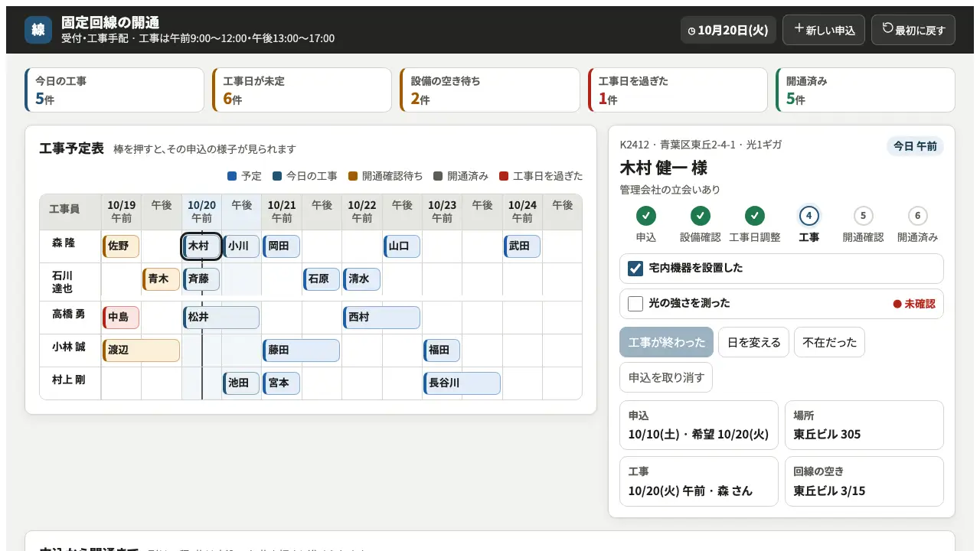The width and height of the screenshot is (980, 551).
Task: Open the 工事日を過ぎた 1件 summary card
Action: point(678,90)
